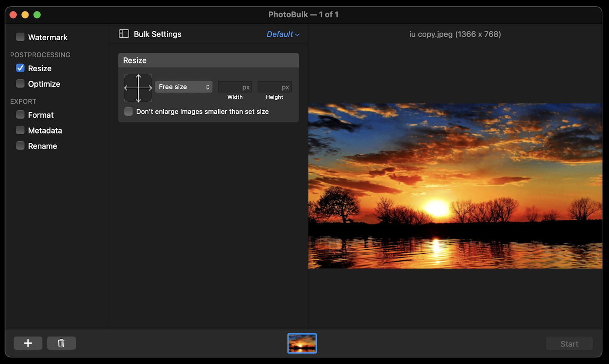Enable the Watermark checkbox
The height and width of the screenshot is (364, 609).
tap(20, 37)
